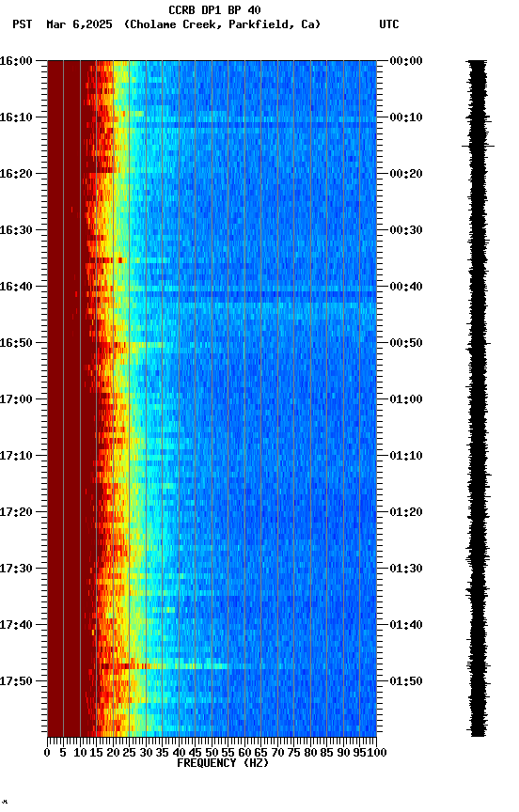Click the 20 Hz frequency tick label
The image size is (519, 812).
113,753
